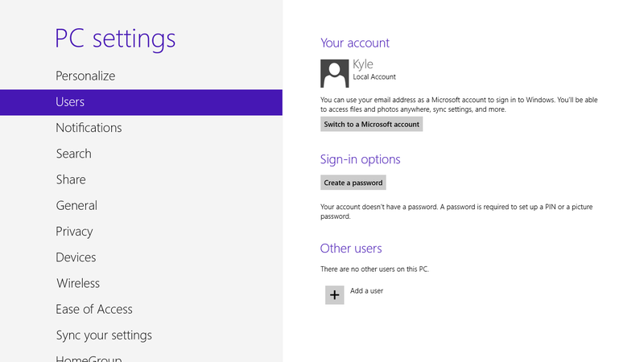Switch to a Microsoft account
Viewport: 644px width, 362px height.
[371, 125]
